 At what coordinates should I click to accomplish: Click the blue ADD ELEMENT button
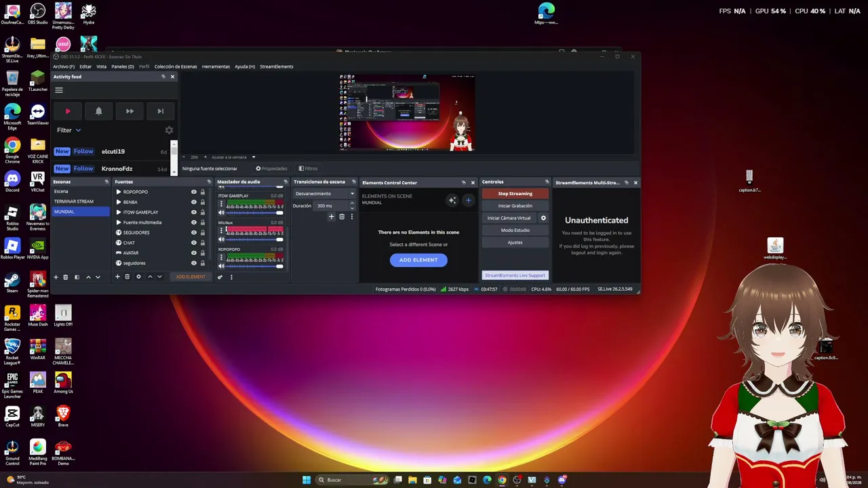[x=418, y=260]
